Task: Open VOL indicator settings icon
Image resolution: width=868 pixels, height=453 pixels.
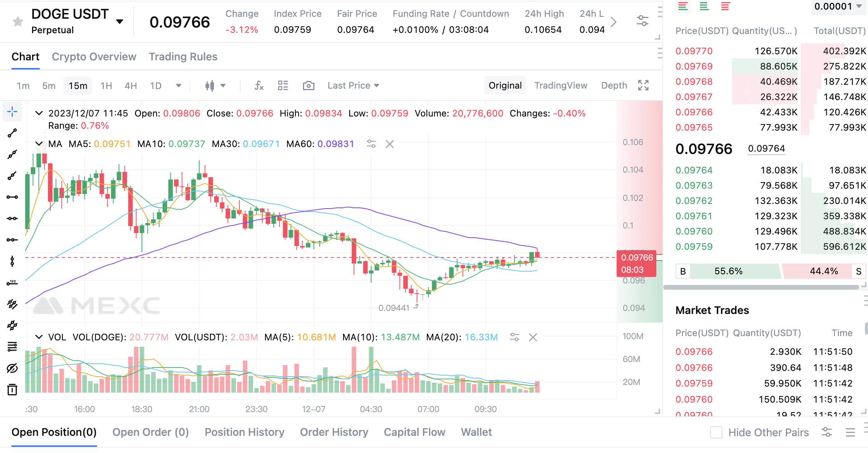Action: (x=515, y=337)
